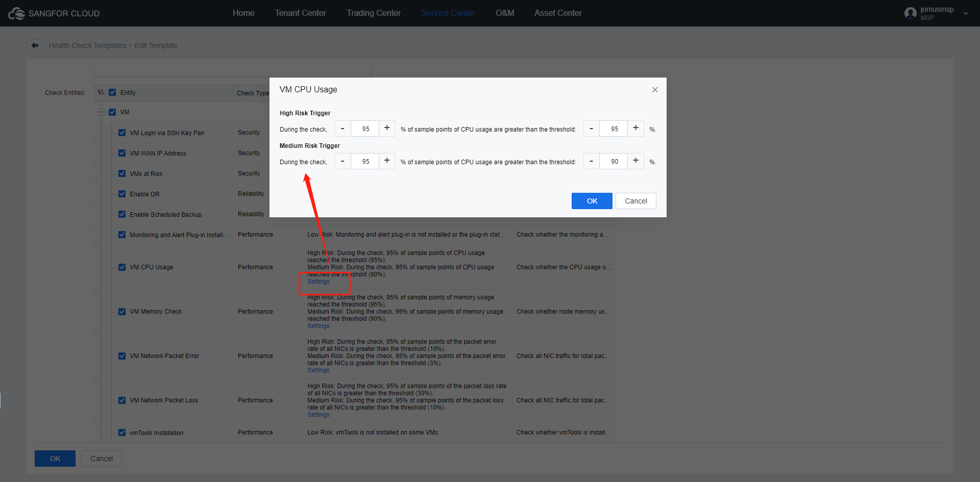The image size is (980, 482).
Task: Expand the jornusmsp account dropdown arrow
Action: point(965,13)
